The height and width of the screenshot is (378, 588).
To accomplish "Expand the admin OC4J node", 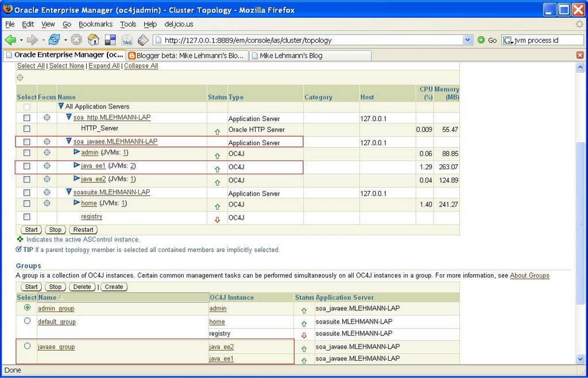I will coord(76,152).
